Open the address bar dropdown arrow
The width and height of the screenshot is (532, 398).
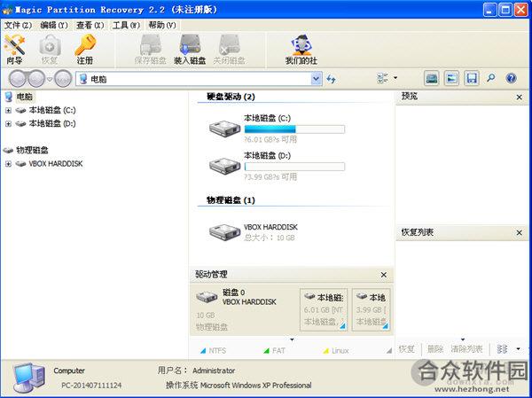(316, 79)
